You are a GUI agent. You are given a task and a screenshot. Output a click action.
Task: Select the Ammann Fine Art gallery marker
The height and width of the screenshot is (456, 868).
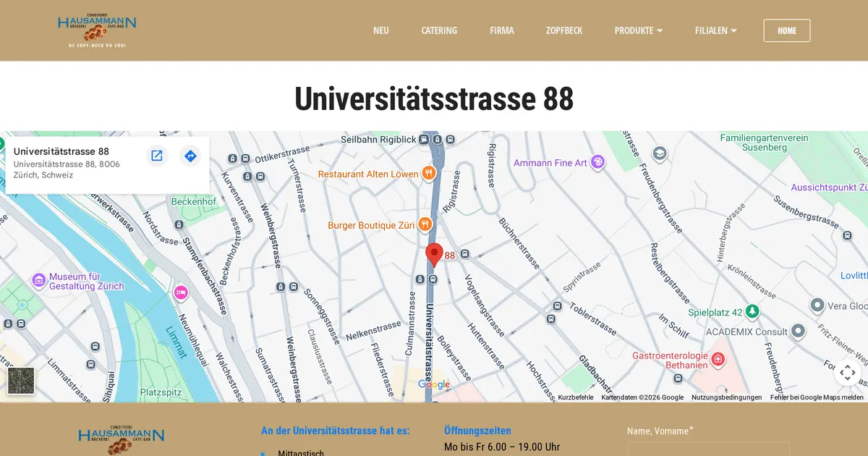coord(597,162)
